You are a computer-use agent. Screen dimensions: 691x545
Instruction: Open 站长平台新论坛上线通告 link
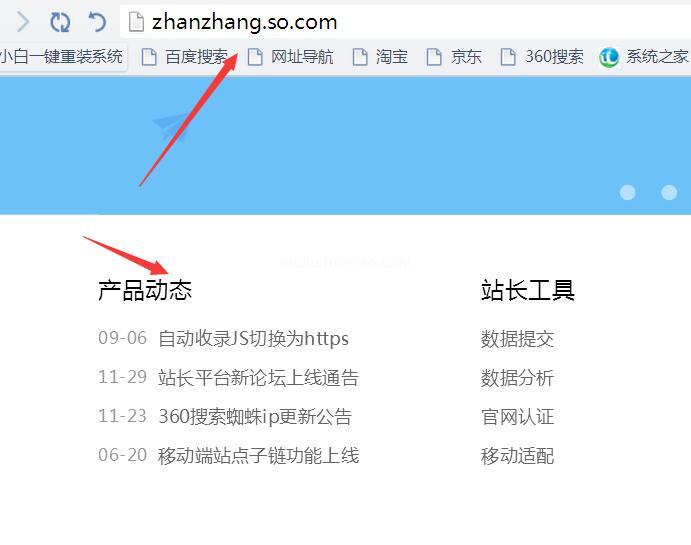258,378
